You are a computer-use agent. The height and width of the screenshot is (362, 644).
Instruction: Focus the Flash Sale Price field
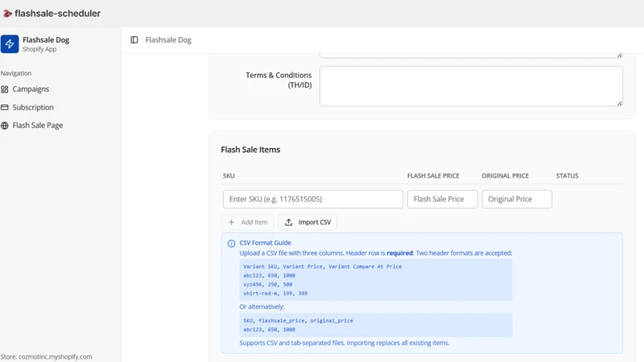click(x=442, y=199)
